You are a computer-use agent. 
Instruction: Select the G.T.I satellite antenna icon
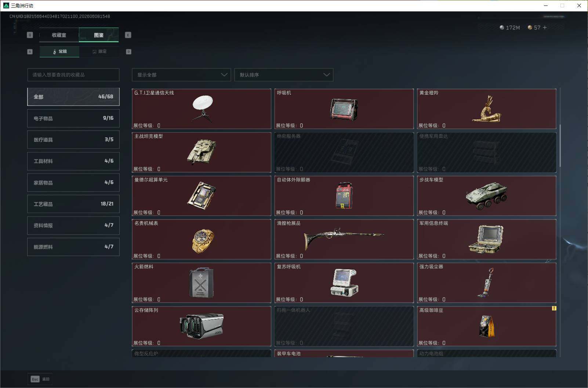coord(202,108)
